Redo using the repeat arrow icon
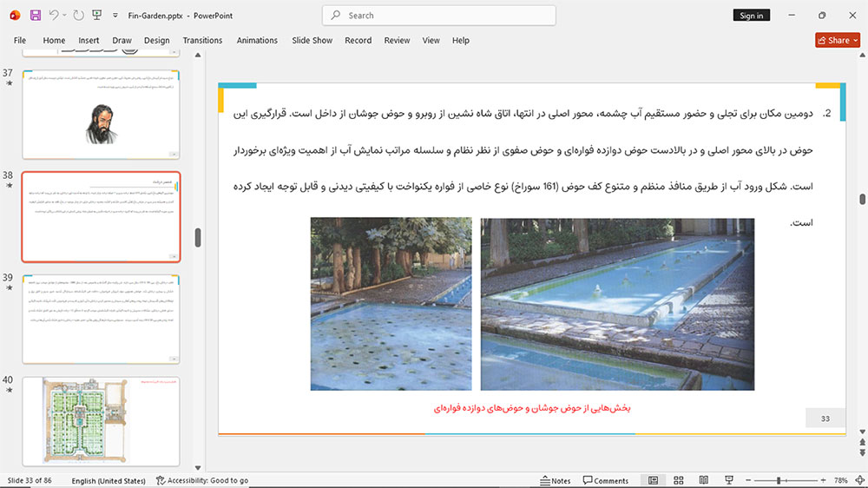 [x=79, y=16]
